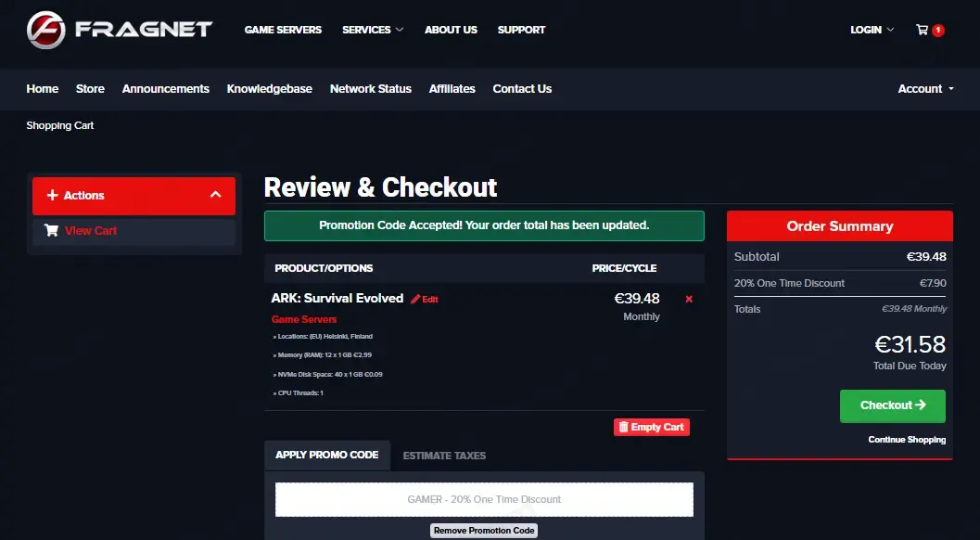Click the promo code field showing GAMER

pos(484,499)
